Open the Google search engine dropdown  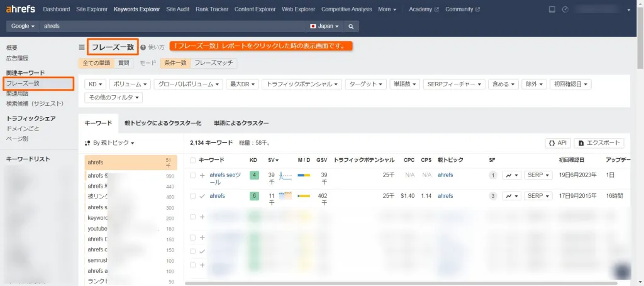(x=23, y=26)
